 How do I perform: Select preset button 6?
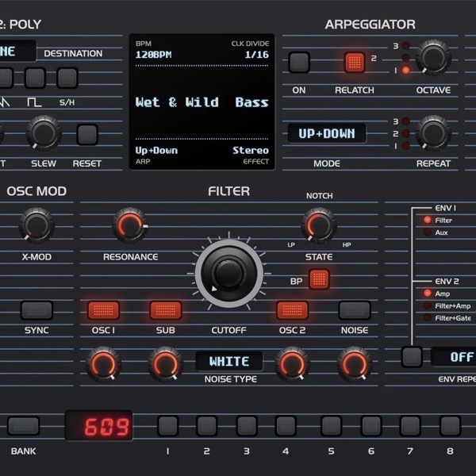pos(371,426)
